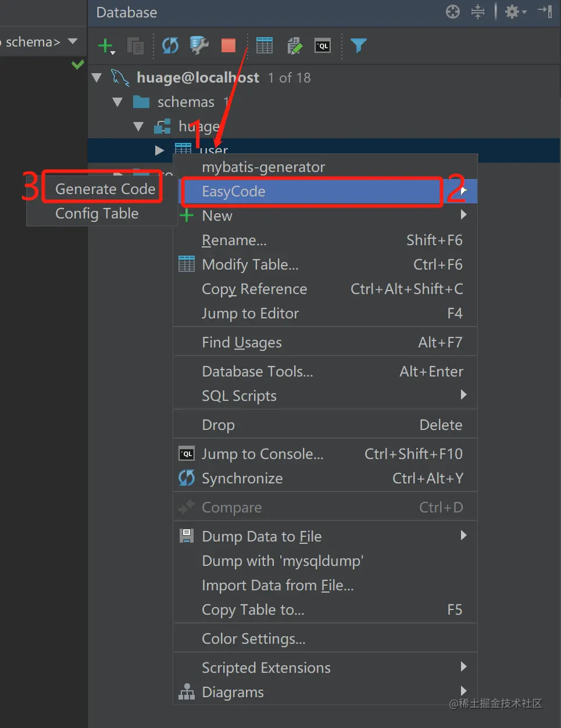The width and height of the screenshot is (561, 728).
Task: Click the Diagrams hierarchy icon
Action: [x=187, y=692]
